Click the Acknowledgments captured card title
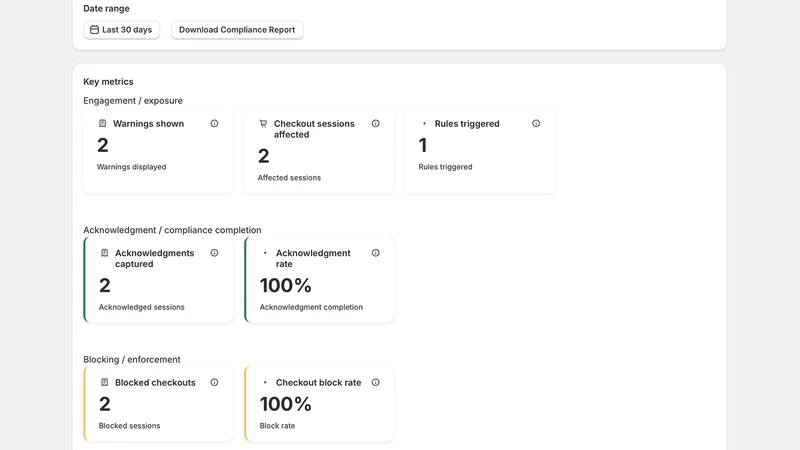 155,259
